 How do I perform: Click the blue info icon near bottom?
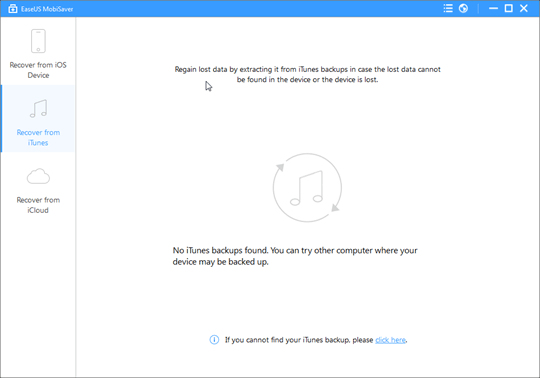pyautogui.click(x=214, y=340)
